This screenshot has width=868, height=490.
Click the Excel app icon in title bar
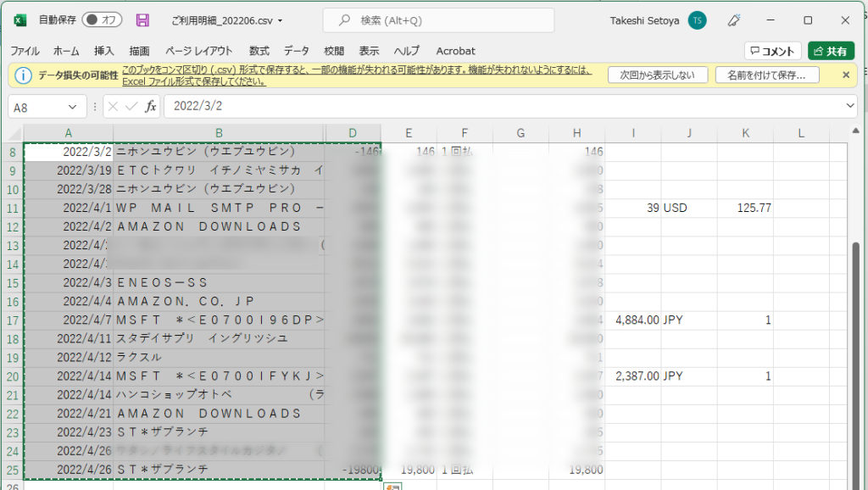[x=20, y=20]
